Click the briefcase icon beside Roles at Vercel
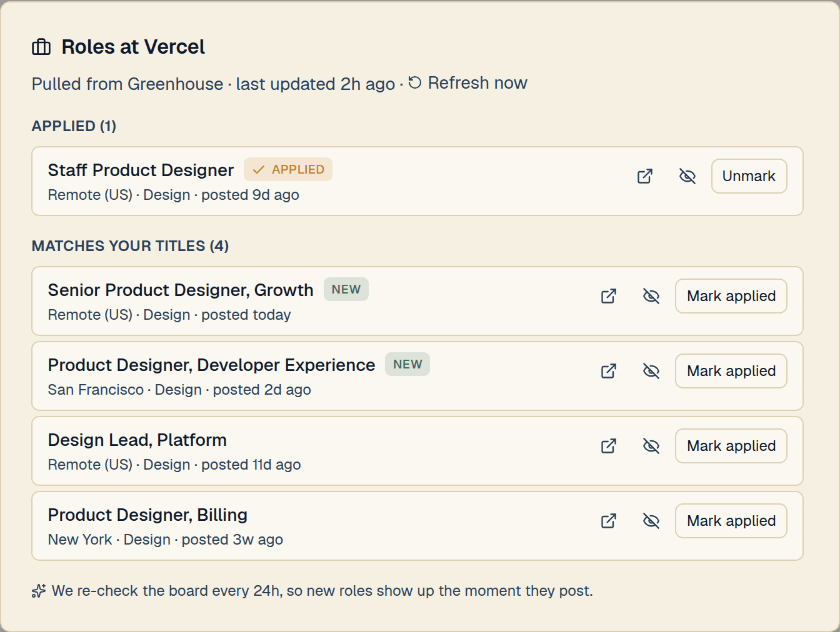The height and width of the screenshot is (632, 840). tap(41, 47)
